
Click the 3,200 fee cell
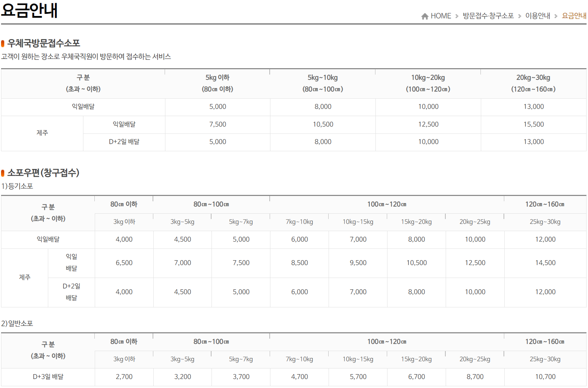pos(183,377)
